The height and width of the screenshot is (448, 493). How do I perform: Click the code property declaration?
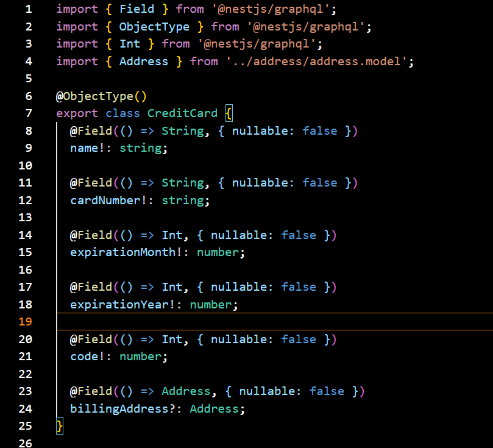82,356
